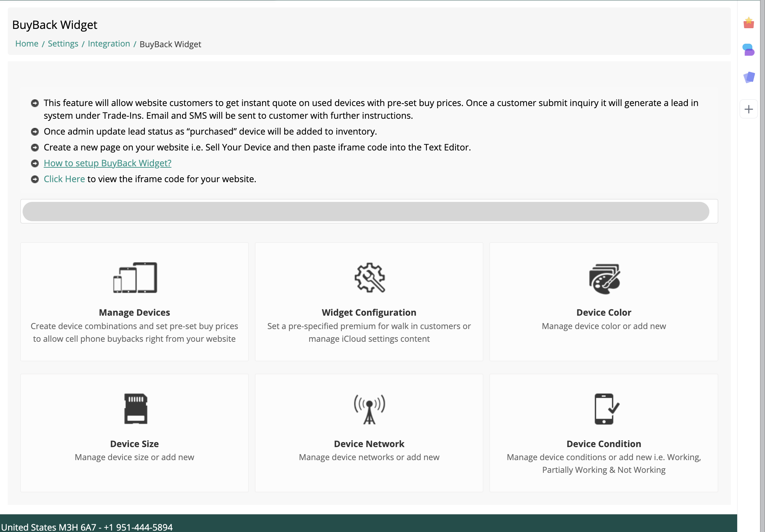Open Manage Devices tablets icon
The width and height of the screenshot is (765, 532).
pos(135,278)
